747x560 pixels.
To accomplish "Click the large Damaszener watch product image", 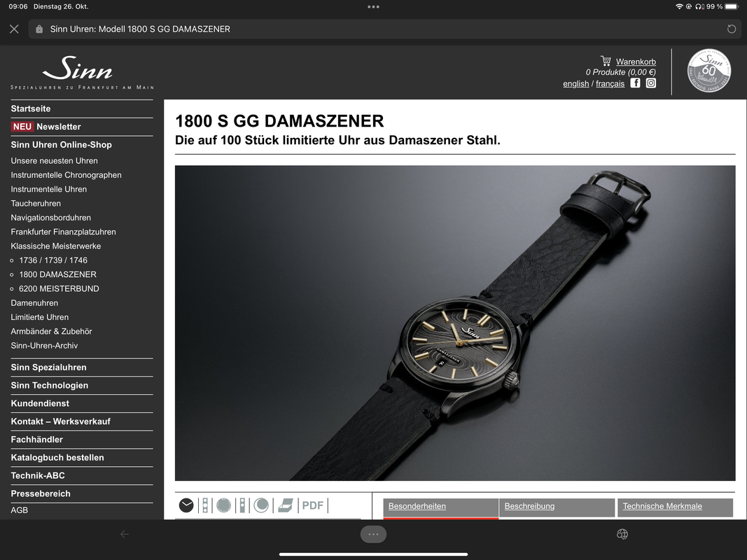I will pos(455,323).
